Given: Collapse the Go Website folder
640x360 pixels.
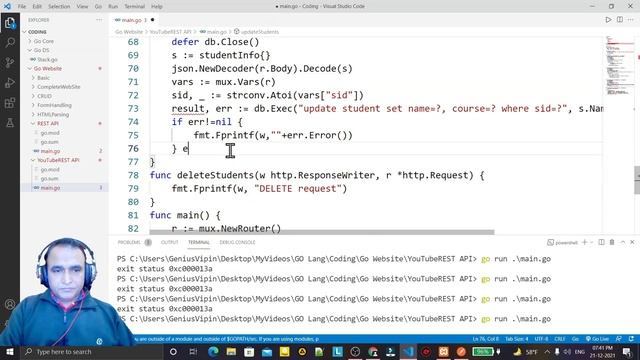Looking at the screenshot, I should coord(47,69).
